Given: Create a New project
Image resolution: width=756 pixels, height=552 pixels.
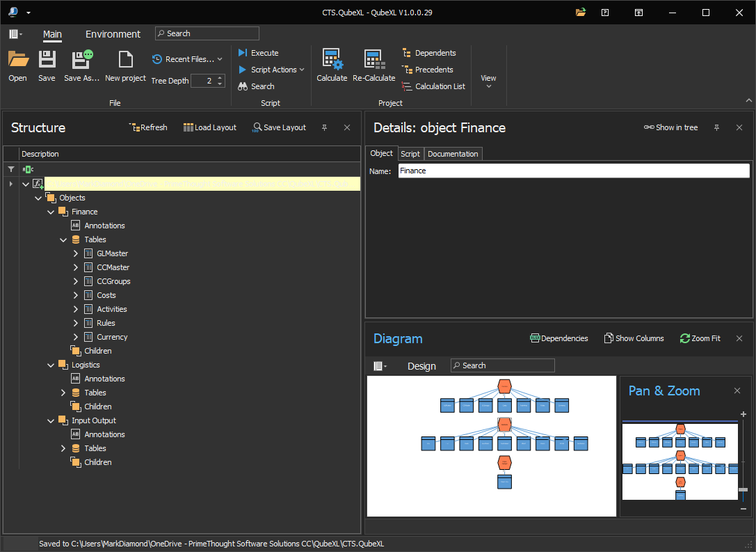Looking at the screenshot, I should click(x=125, y=61).
